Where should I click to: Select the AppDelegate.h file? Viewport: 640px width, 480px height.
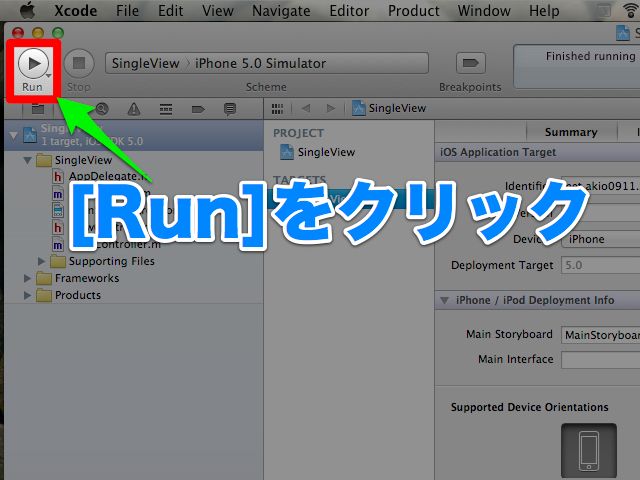(x=107, y=176)
